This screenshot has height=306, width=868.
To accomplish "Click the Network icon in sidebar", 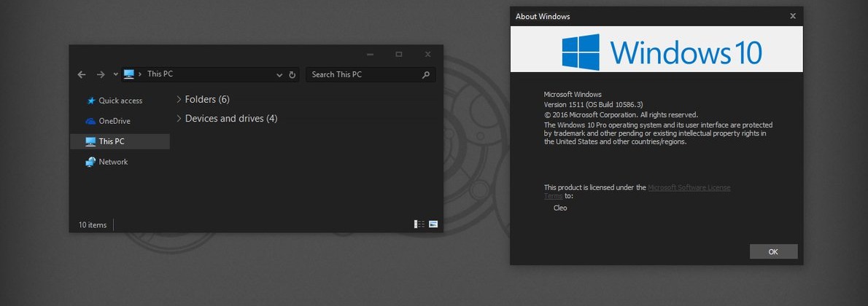I will coord(90,162).
